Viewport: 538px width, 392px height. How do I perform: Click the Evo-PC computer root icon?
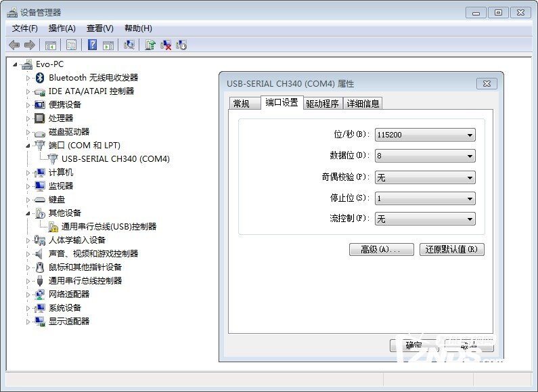[x=27, y=64]
